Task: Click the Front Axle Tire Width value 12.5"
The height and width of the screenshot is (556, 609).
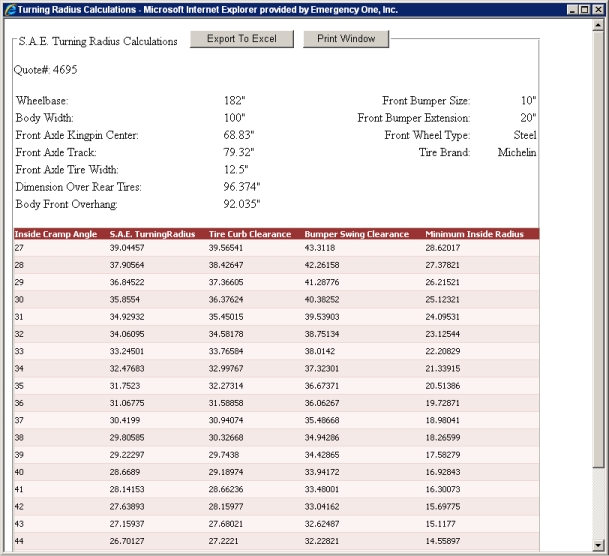Action: coord(236,170)
